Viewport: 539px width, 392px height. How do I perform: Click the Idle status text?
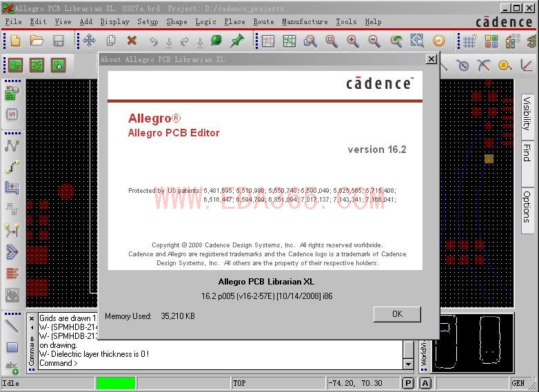pyautogui.click(x=10, y=383)
